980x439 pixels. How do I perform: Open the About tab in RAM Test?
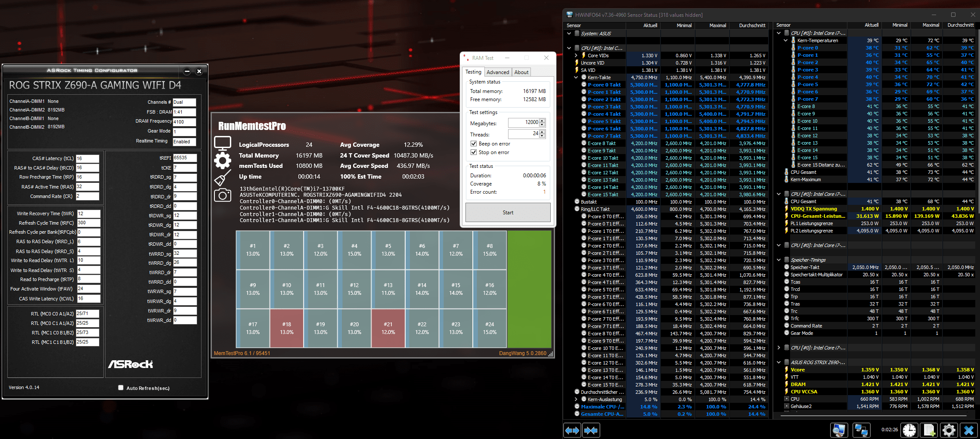point(521,72)
